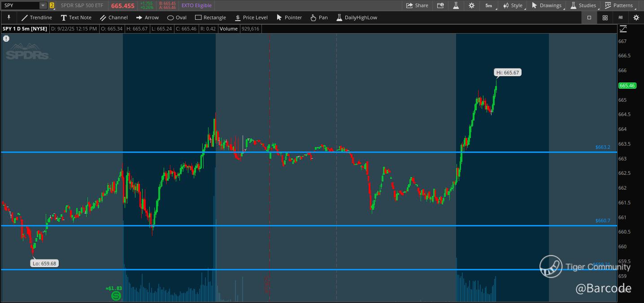Image resolution: width=644 pixels, height=303 pixels.
Task: Click the 667 price axis label
Action: tap(622, 41)
